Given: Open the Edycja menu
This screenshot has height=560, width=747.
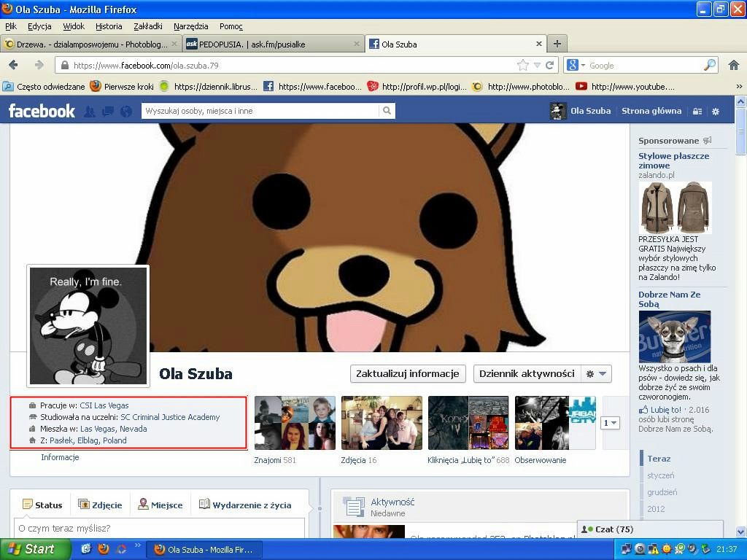Looking at the screenshot, I should (x=39, y=26).
